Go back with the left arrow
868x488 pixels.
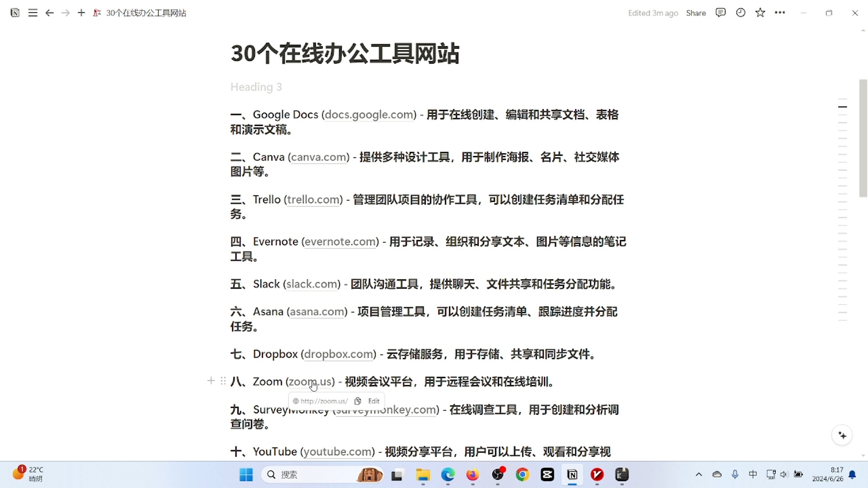(50, 13)
